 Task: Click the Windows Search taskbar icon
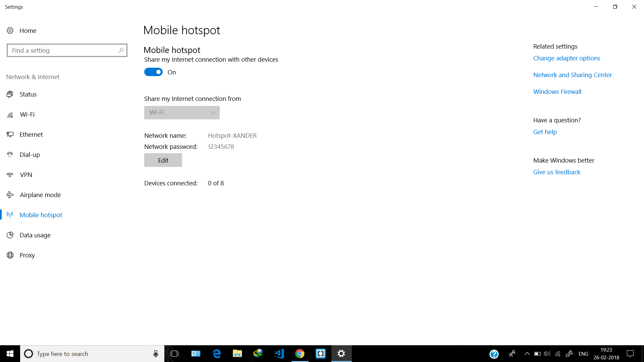coord(28,354)
